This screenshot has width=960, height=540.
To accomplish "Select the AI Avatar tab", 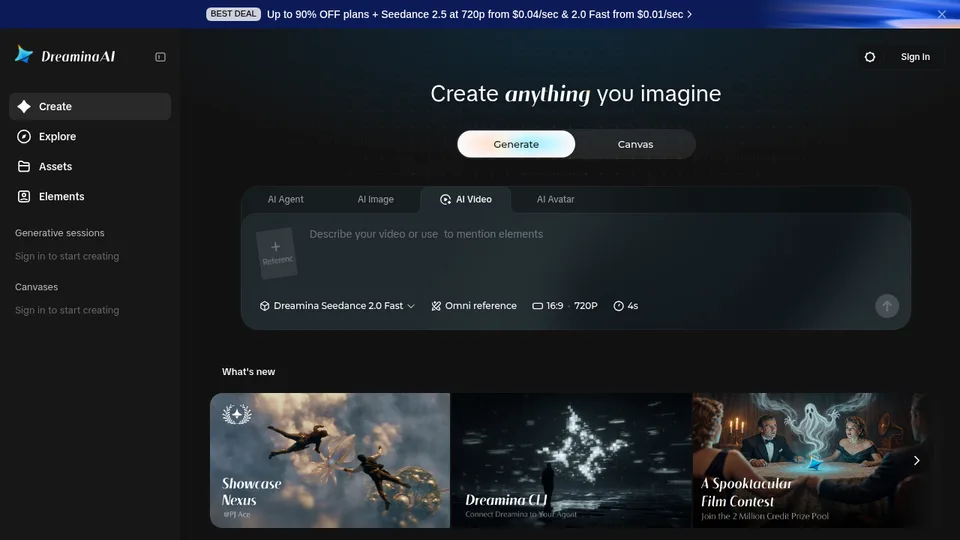I will (555, 200).
